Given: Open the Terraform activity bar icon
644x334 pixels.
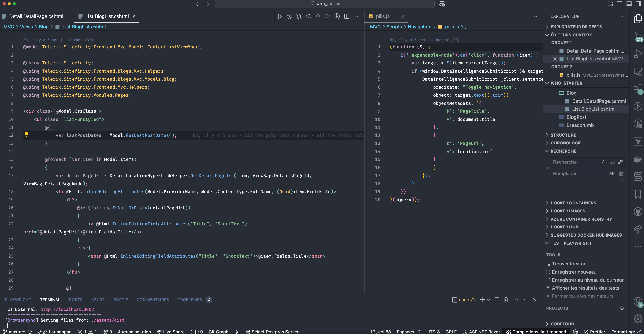Looking at the screenshot, I should 638,141.
